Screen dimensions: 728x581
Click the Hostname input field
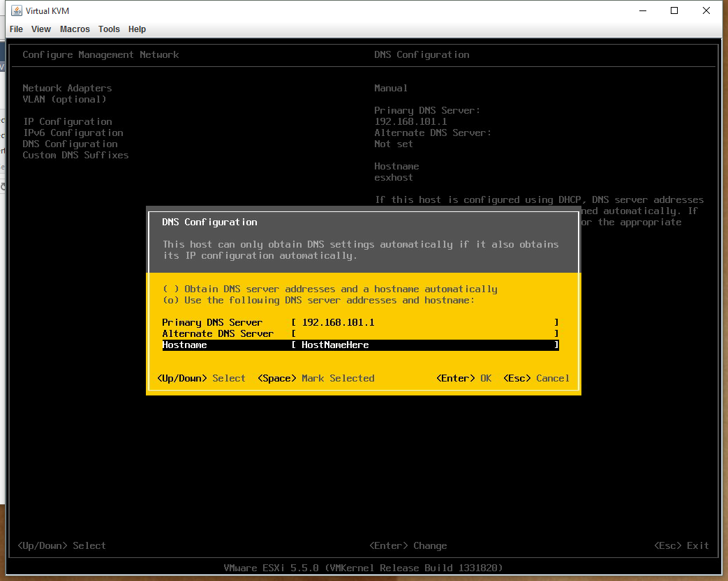tap(424, 345)
